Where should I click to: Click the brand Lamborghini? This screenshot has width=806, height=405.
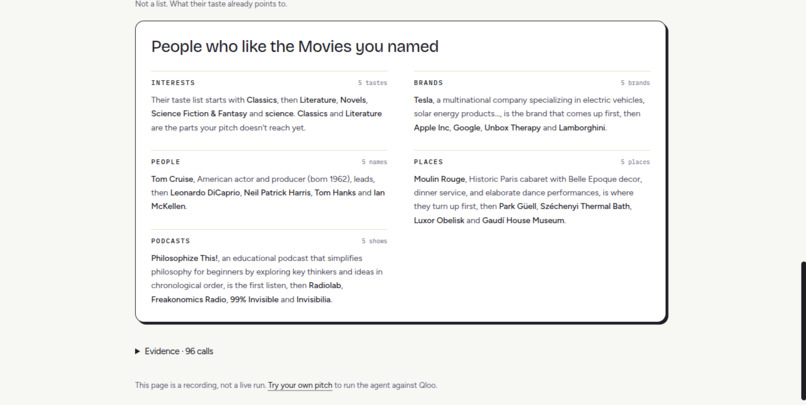click(x=582, y=127)
